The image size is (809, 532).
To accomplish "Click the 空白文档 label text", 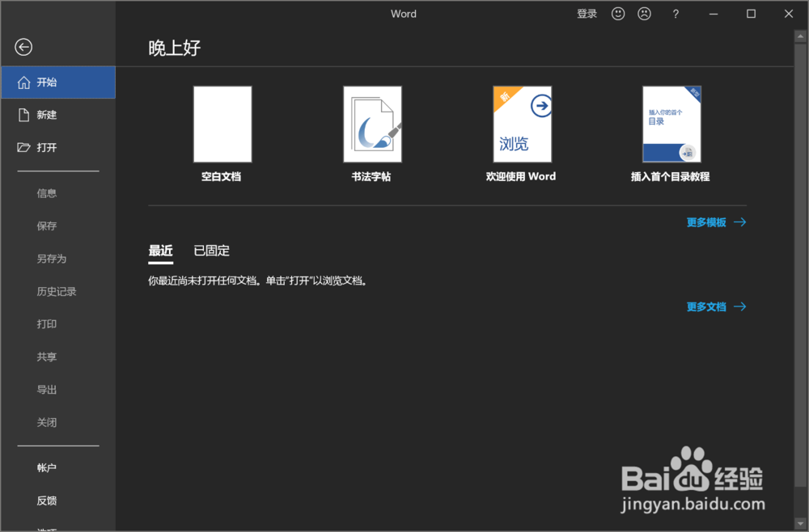I will coord(222,177).
